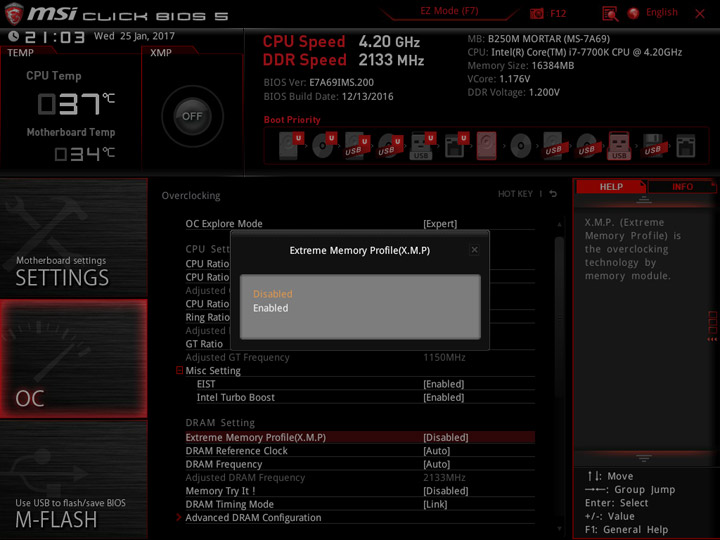
Task: Expand Advanced DRAM Configuration submenu
Action: tap(179, 518)
